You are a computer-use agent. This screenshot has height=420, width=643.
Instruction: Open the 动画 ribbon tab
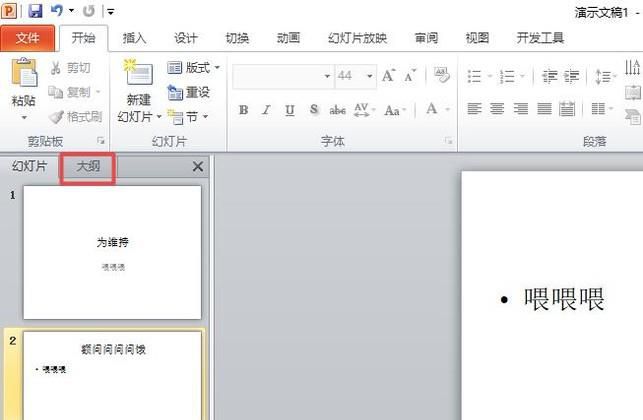pos(288,38)
